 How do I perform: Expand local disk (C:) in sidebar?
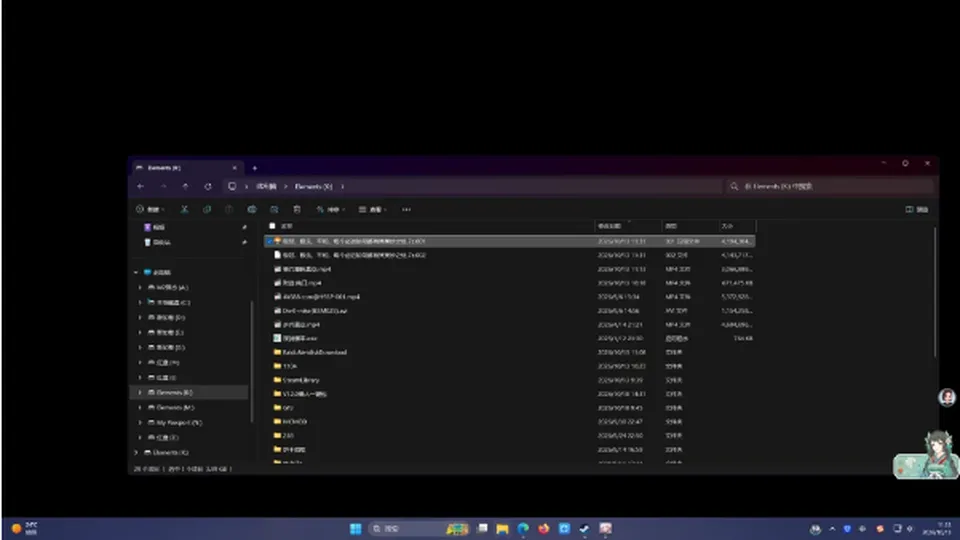(x=140, y=302)
